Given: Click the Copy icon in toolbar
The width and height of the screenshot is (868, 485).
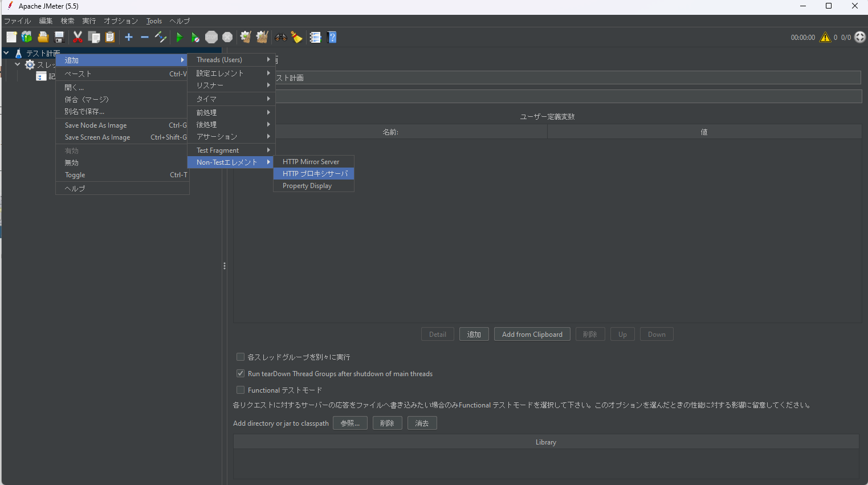Looking at the screenshot, I should click(x=94, y=37).
